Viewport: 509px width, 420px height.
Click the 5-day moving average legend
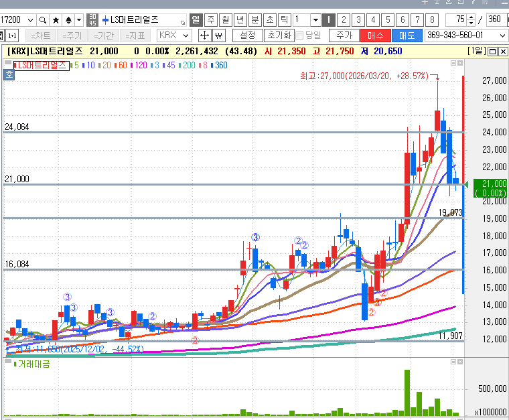click(x=74, y=65)
